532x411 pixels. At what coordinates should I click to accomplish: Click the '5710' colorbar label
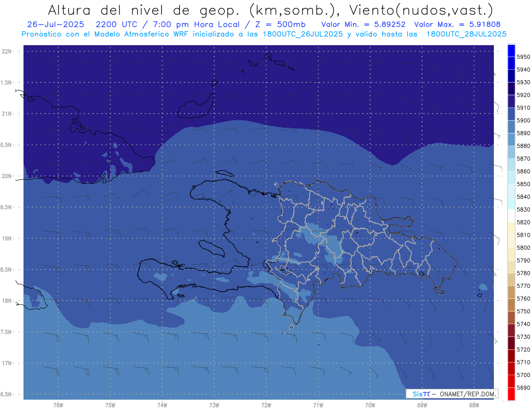click(x=524, y=362)
